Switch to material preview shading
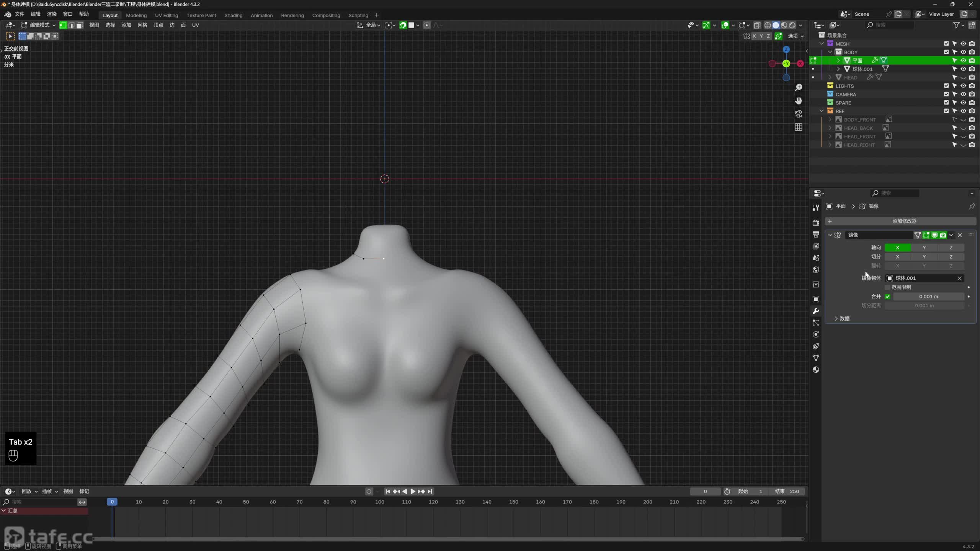The image size is (980, 551). 784,25
